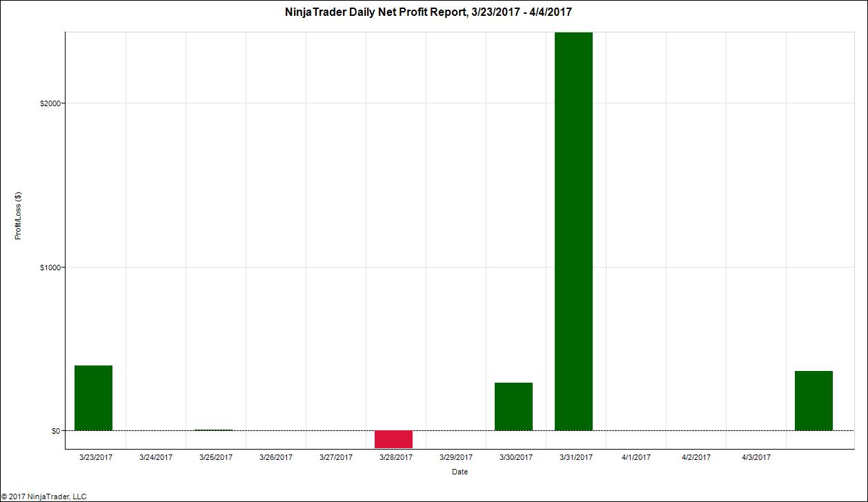The width and height of the screenshot is (868, 502).
Task: Select the green profit bar for 3/23/2017
Action: point(93,398)
